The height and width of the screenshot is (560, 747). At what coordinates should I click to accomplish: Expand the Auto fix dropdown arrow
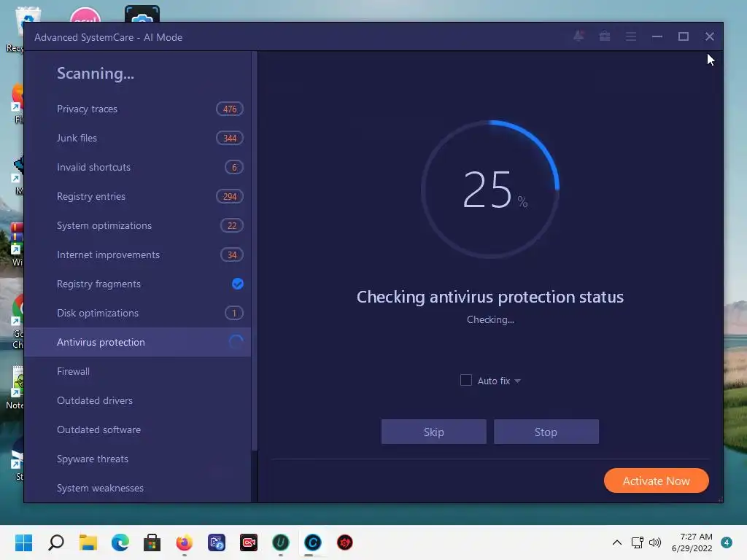(517, 381)
